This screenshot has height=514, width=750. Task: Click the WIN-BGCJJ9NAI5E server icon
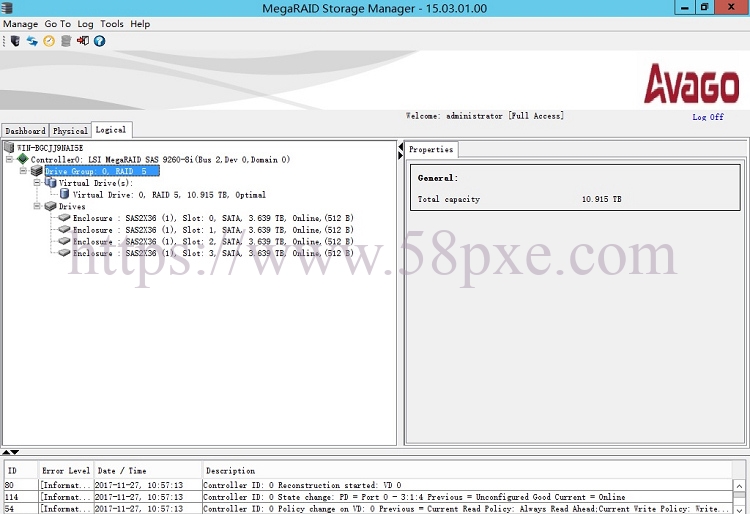[9, 147]
